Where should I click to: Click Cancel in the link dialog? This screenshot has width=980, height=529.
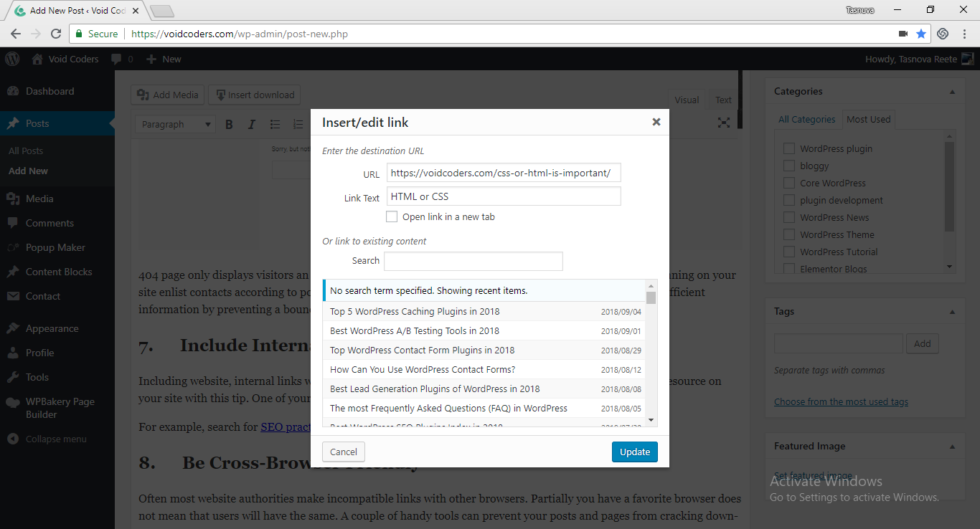(344, 452)
